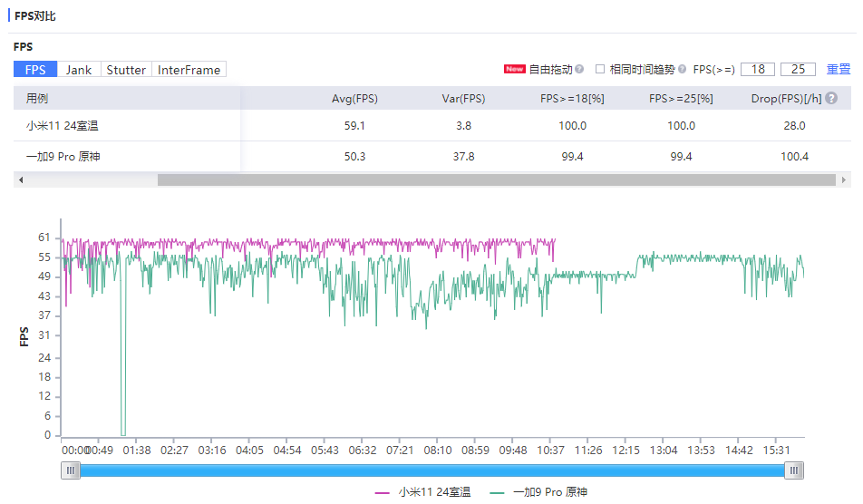Screen dimensions: 863x504
Task: Select the active FPS tab
Action: coord(35,70)
